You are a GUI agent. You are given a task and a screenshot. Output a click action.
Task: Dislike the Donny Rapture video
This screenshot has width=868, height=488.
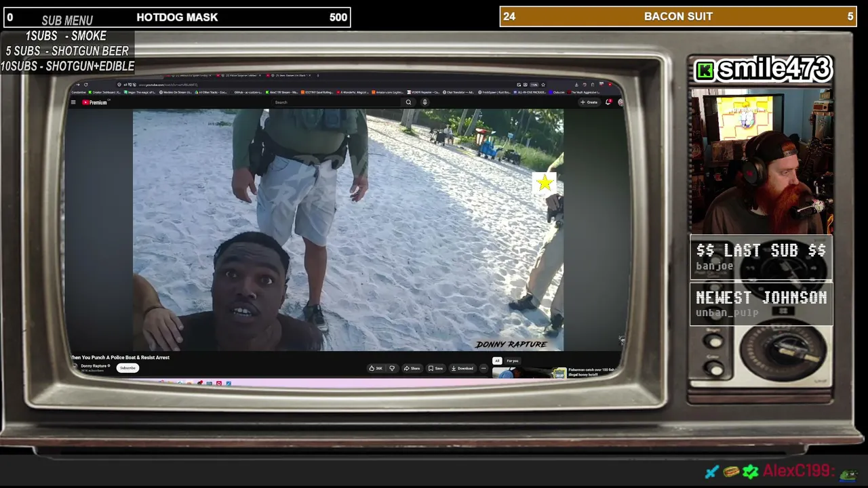pos(391,368)
